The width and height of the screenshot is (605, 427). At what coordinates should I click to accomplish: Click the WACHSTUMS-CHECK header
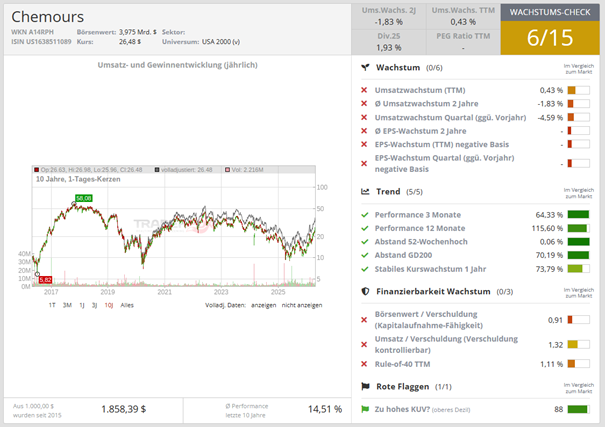coord(550,12)
